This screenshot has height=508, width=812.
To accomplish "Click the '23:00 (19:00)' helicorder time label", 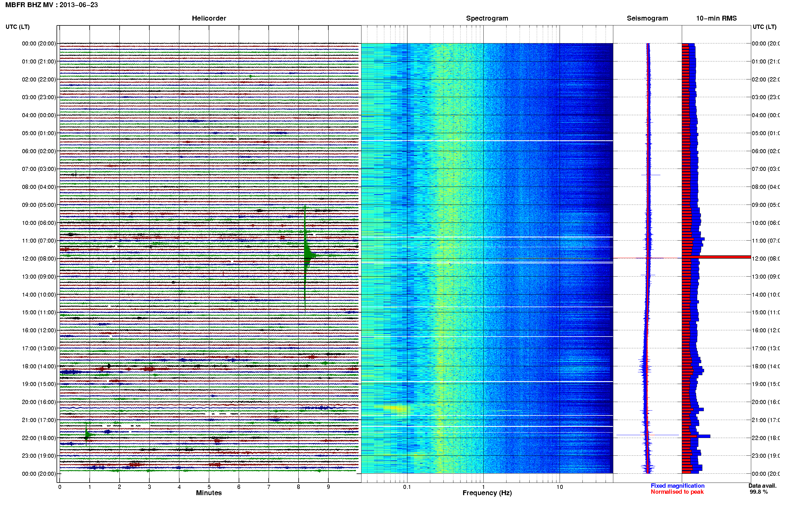I will coord(39,456).
